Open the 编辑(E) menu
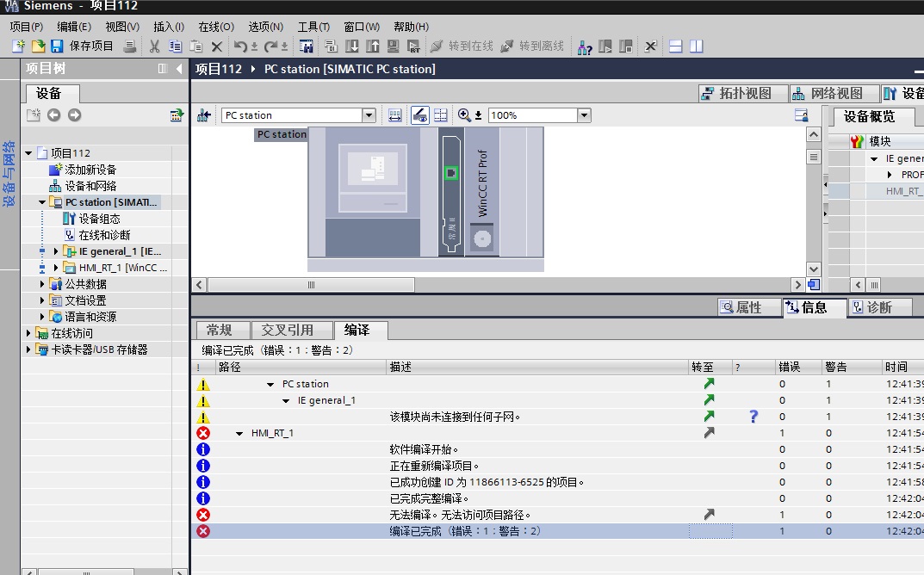The height and width of the screenshot is (575, 924). pyautogui.click(x=74, y=27)
